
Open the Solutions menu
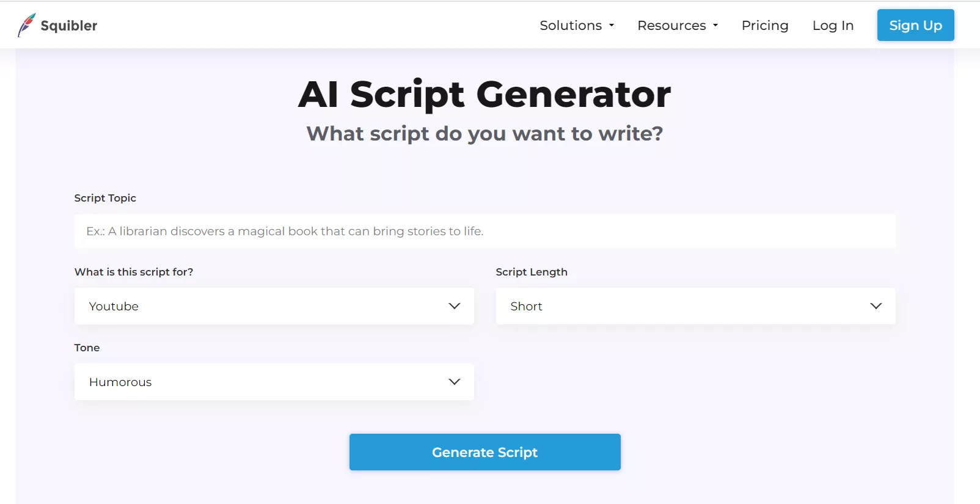click(571, 26)
